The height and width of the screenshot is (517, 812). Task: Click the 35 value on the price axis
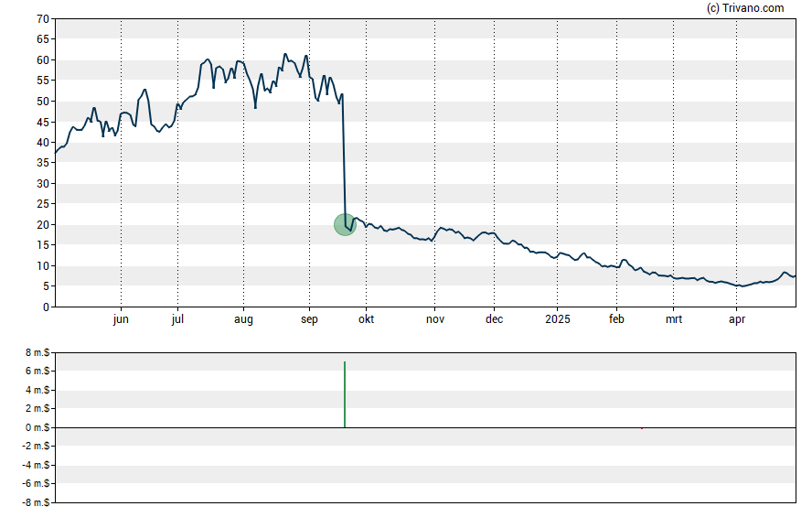point(43,163)
